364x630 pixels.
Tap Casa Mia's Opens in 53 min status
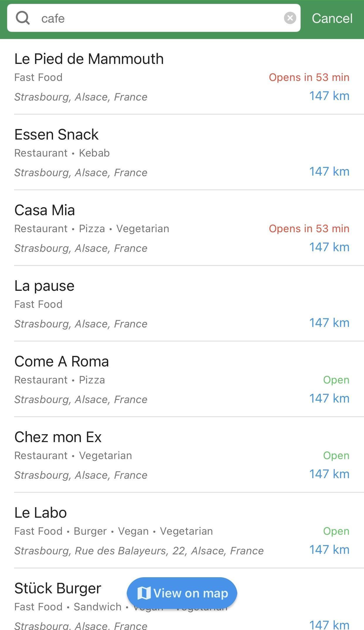tap(309, 229)
